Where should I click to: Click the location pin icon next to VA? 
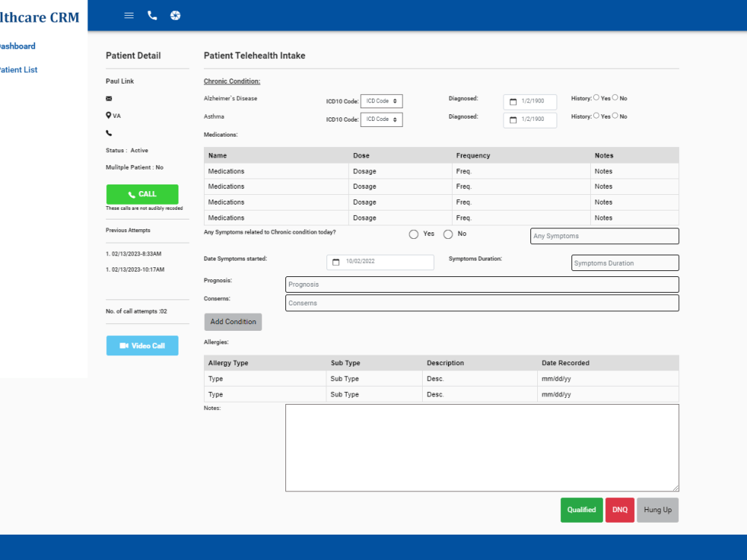point(108,115)
